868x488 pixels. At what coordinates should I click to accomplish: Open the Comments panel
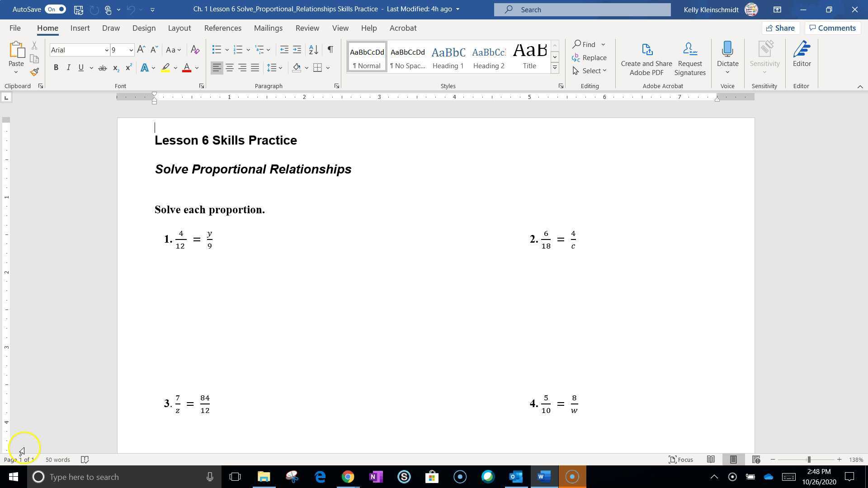pyautogui.click(x=832, y=28)
